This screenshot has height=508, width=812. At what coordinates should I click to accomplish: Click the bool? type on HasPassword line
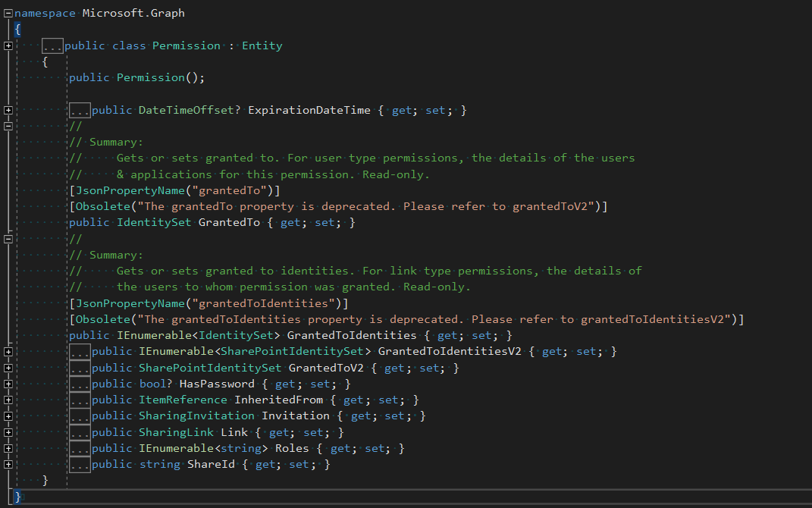(x=155, y=384)
